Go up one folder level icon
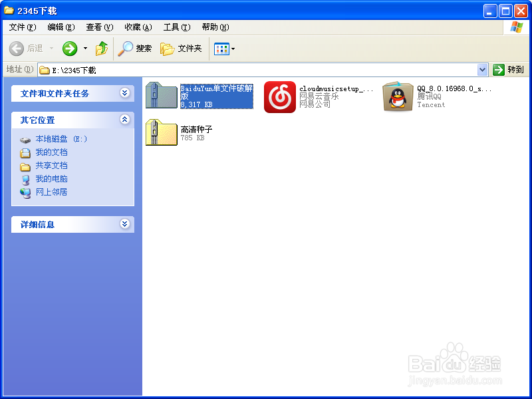Viewport: 532px width, 399px height. point(102,49)
